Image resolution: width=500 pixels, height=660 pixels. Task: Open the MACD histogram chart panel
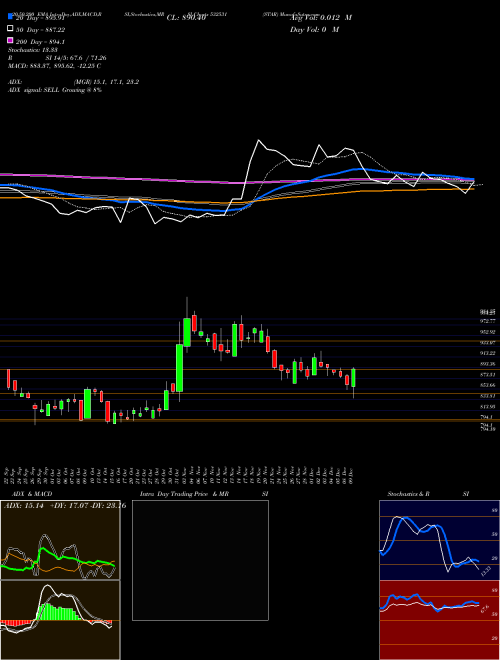coord(60,620)
